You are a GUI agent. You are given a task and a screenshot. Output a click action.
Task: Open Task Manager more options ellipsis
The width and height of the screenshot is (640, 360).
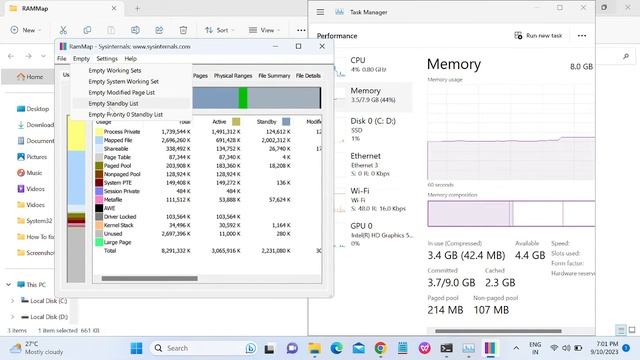tap(582, 36)
